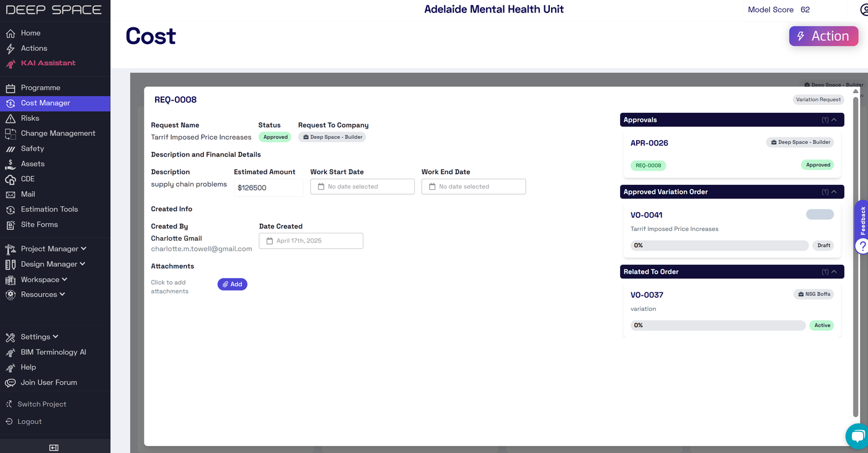This screenshot has height=453, width=868.
Task: Open the Work Start Date picker
Action: (362, 187)
